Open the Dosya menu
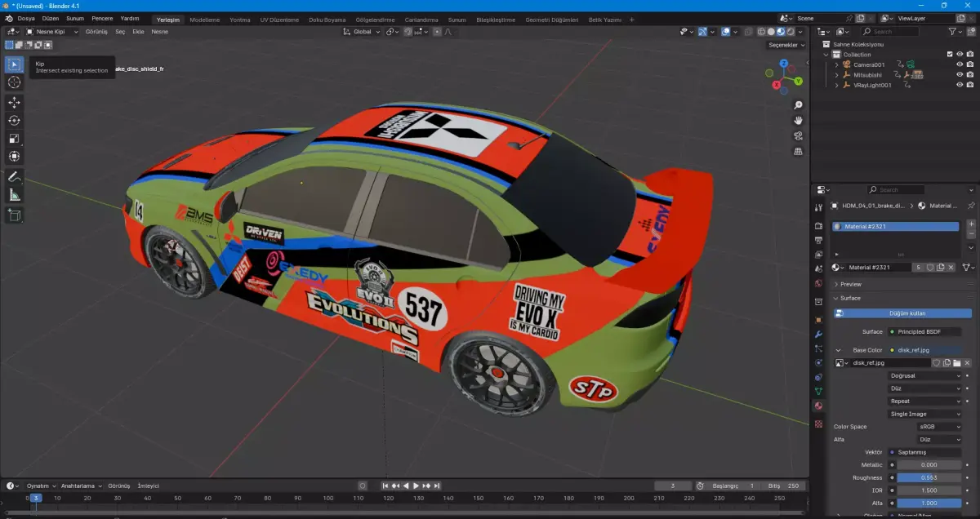Viewport: 980px width, 519px height. pyautogui.click(x=26, y=18)
